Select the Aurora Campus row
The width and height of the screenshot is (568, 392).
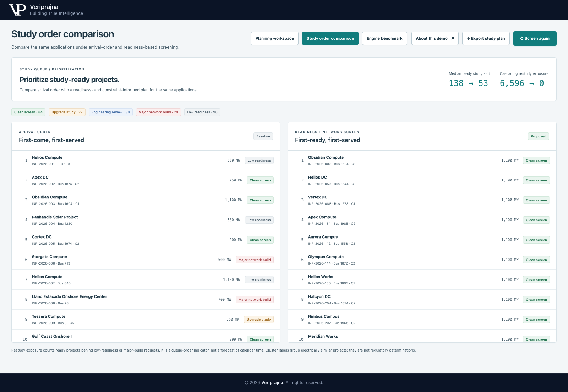coord(422,240)
